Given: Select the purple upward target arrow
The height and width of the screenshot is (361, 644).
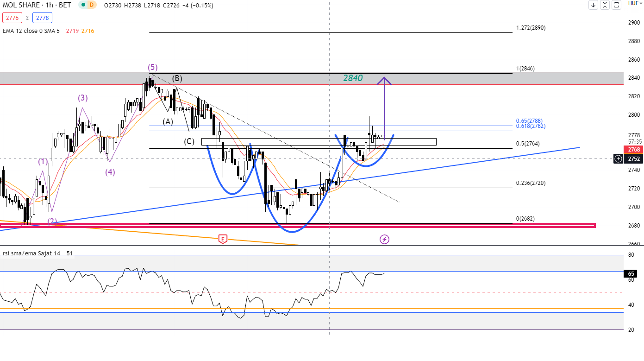Looking at the screenshot, I should tap(384, 108).
